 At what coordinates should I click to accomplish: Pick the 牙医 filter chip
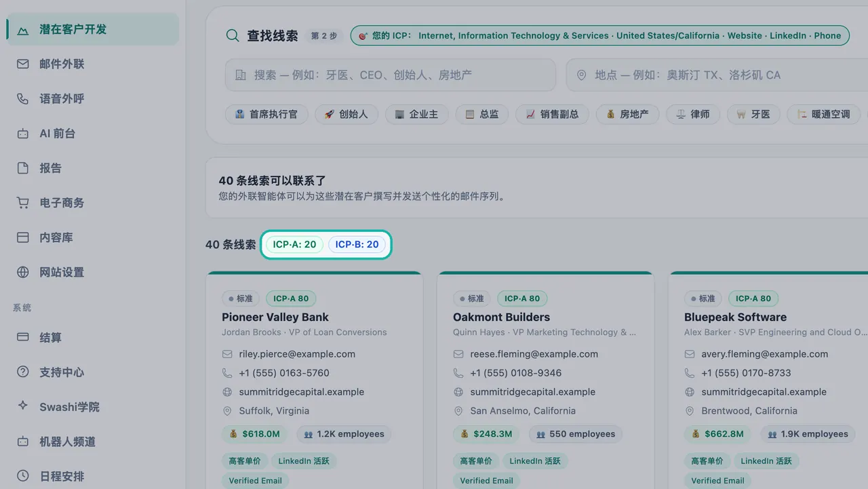pyautogui.click(x=753, y=114)
